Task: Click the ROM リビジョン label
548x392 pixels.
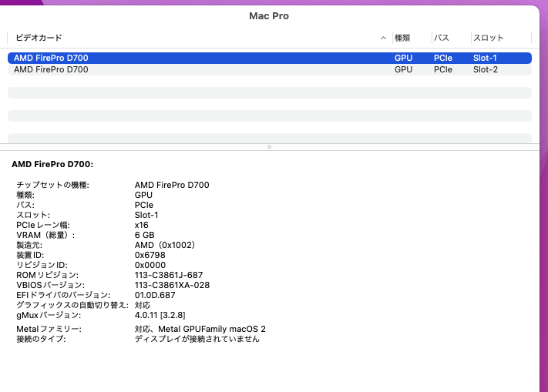Action: [47, 276]
